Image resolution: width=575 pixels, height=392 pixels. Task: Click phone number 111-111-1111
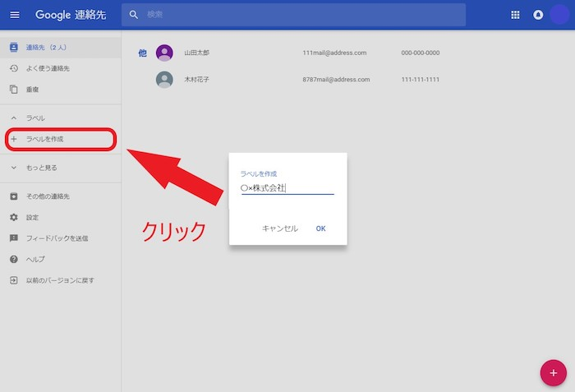[x=421, y=79]
